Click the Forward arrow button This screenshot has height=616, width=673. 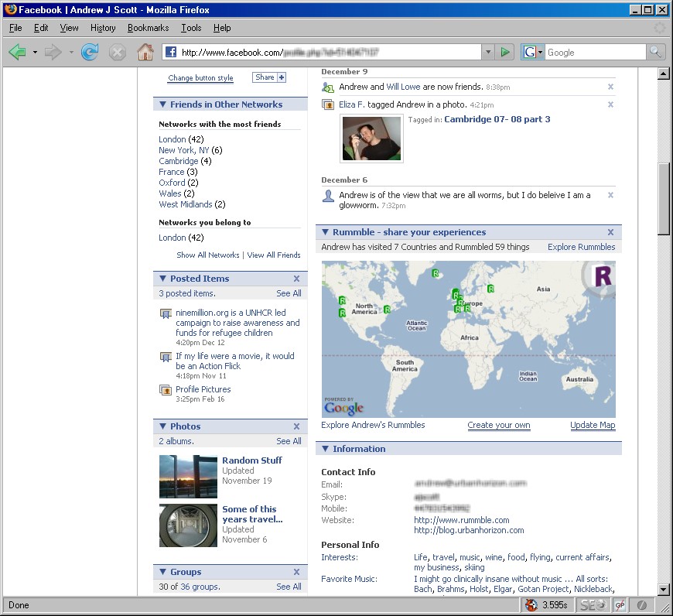(x=53, y=53)
